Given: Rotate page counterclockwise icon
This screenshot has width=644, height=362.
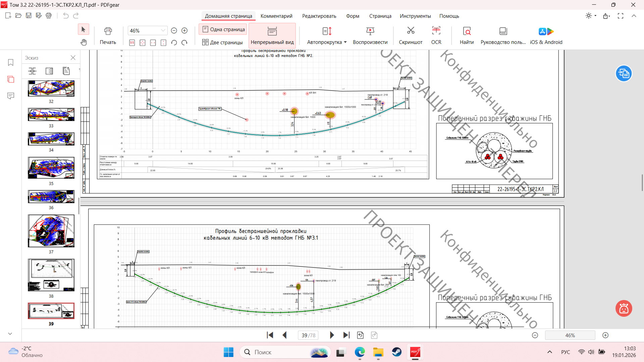Looking at the screenshot, I should pyautogui.click(x=174, y=43).
